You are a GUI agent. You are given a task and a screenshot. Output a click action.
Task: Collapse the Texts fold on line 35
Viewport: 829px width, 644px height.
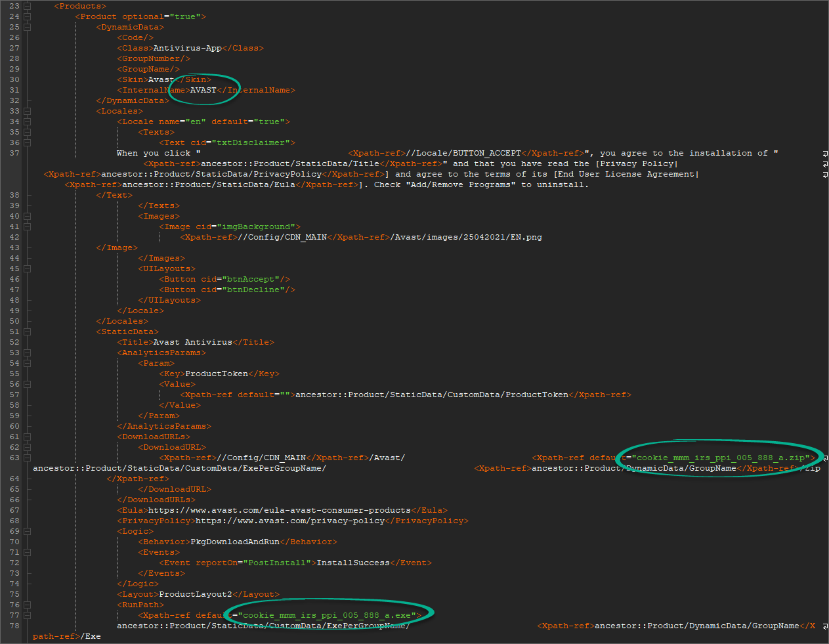pos(28,132)
